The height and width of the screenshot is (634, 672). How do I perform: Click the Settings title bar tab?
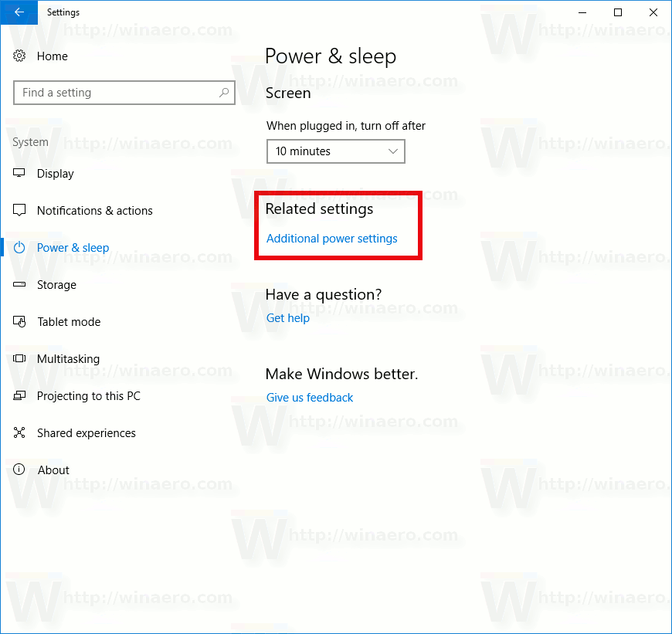63,12
